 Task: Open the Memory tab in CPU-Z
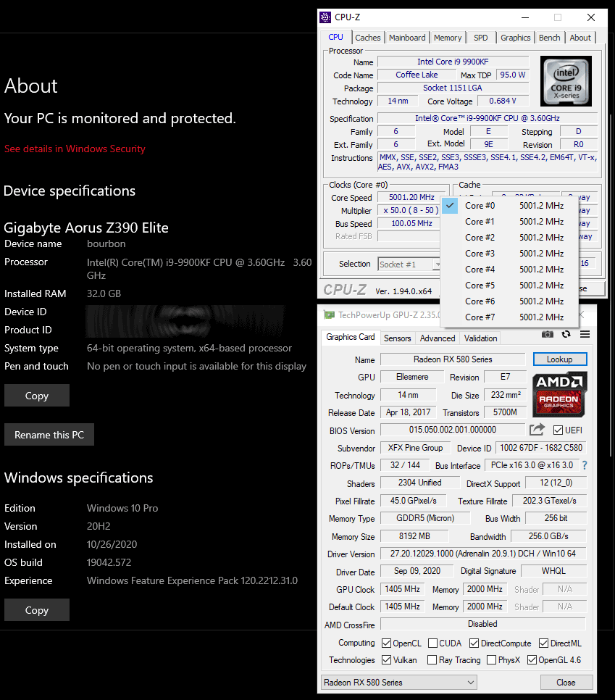click(x=448, y=38)
